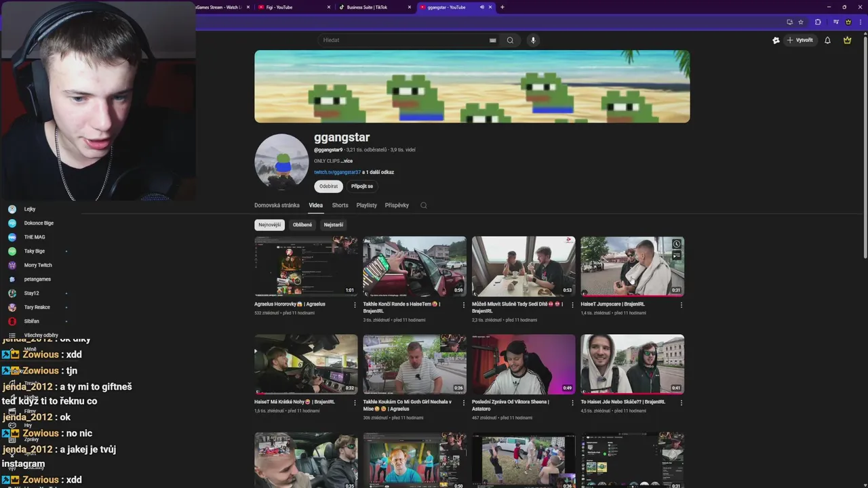This screenshot has width=868, height=488.
Task: Open the on-screen keyboard icon in search box
Action: click(493, 40)
